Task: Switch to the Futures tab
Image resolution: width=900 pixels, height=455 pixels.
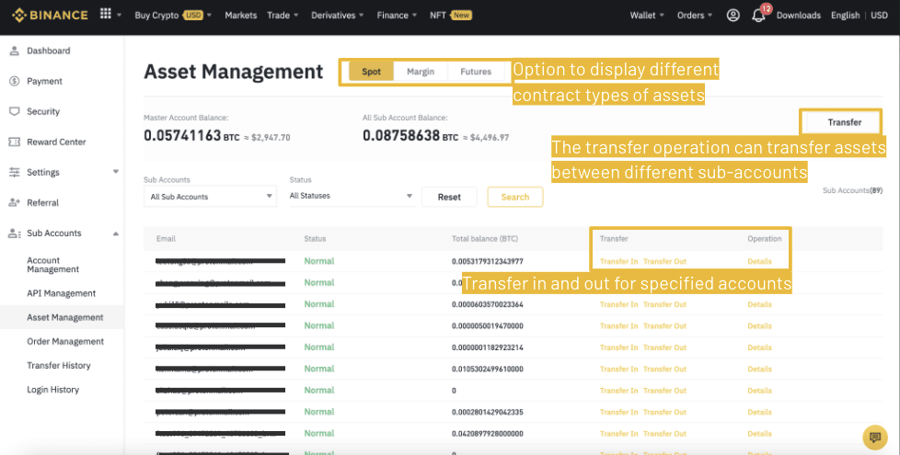Action: [476, 72]
